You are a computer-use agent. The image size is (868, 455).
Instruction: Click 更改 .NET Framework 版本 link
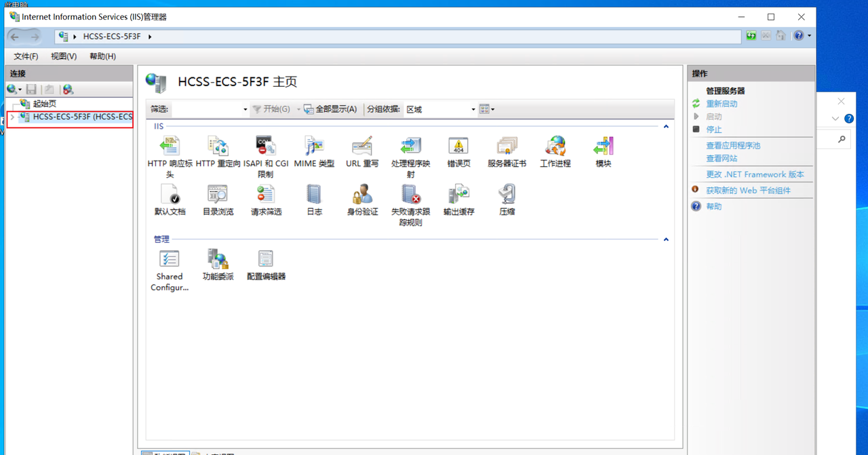point(755,174)
